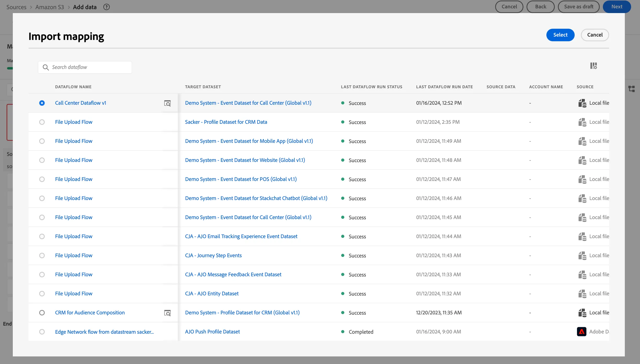Open AJO Push Profile Dataset link
The height and width of the screenshot is (364, 640).
click(x=212, y=332)
